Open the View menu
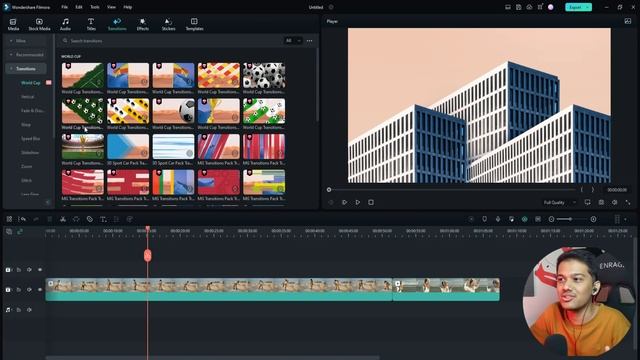Image resolution: width=640 pixels, height=360 pixels. (111, 7)
